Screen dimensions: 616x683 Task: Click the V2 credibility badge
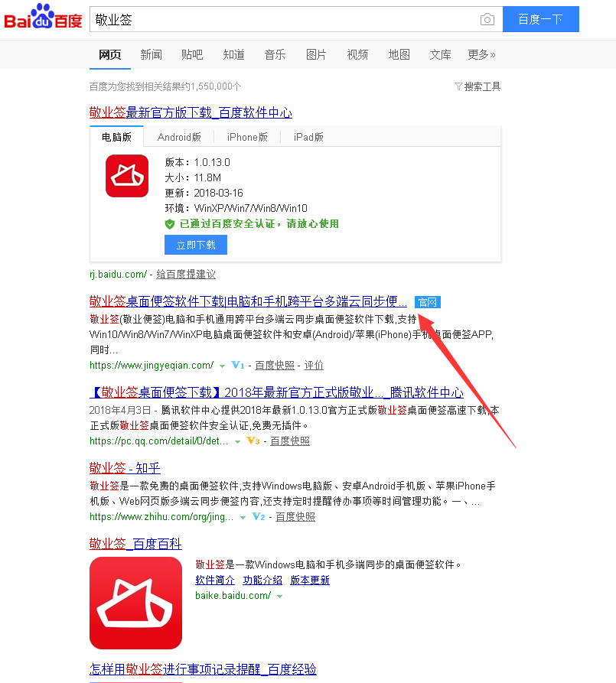259,516
